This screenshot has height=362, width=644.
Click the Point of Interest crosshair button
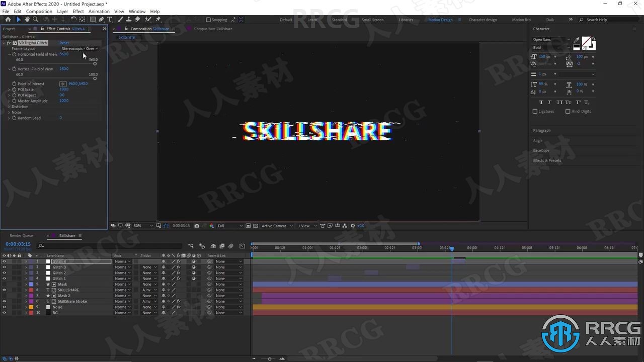coord(63,83)
